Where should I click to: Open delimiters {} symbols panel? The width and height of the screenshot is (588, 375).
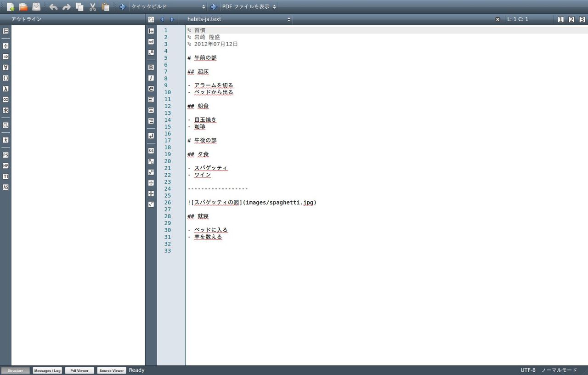(x=6, y=78)
